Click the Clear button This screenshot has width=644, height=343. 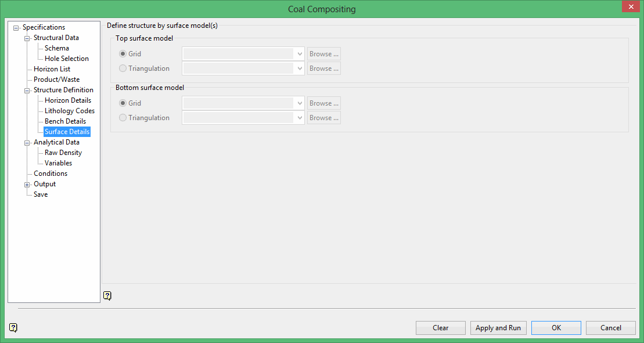coord(440,328)
